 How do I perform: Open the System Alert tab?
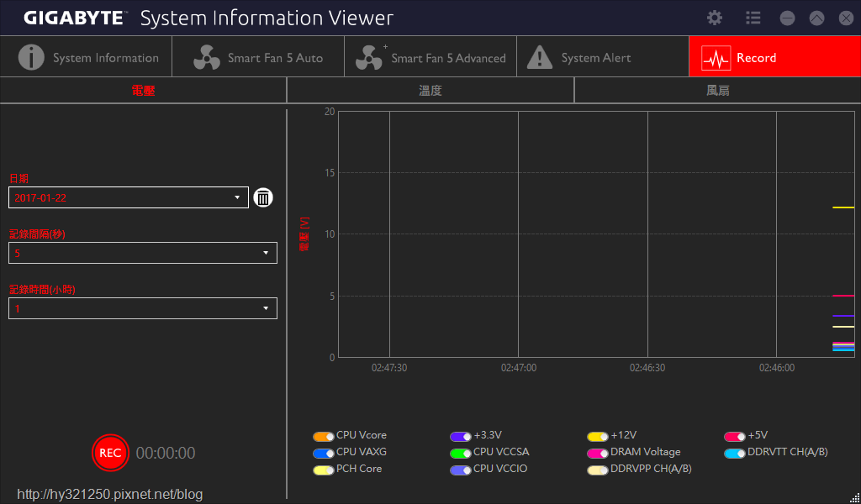[603, 56]
